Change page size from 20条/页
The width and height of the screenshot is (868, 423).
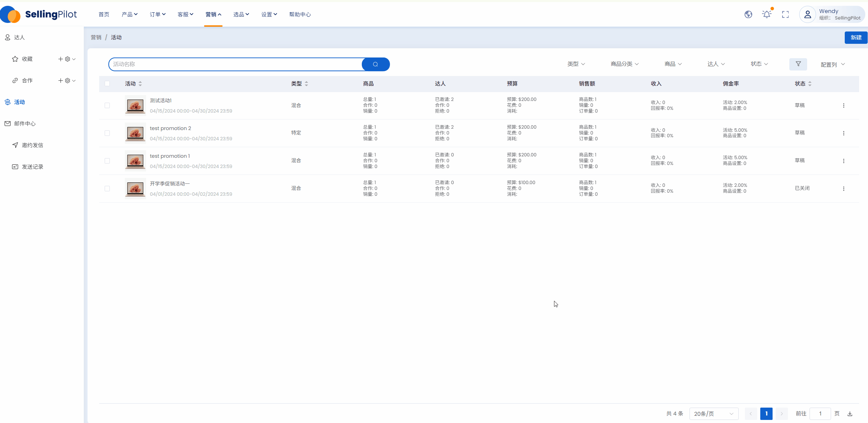click(x=713, y=414)
